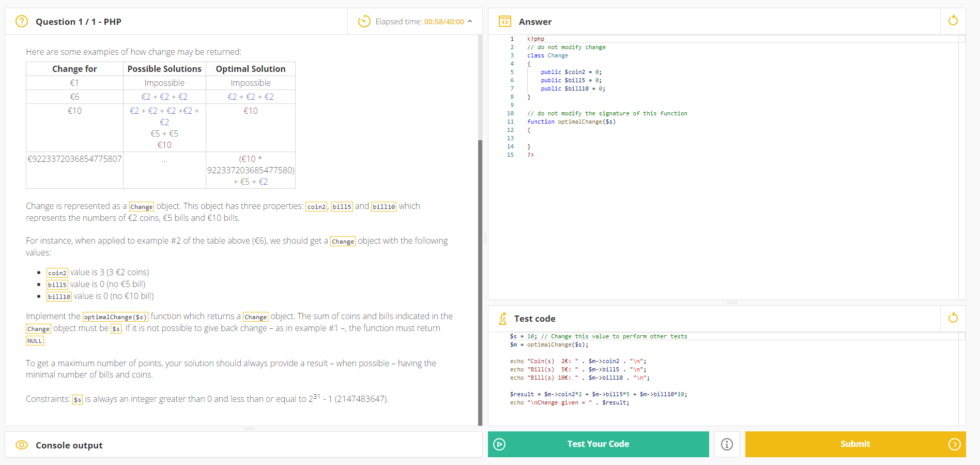The image size is (980, 465).
Task: Reset the Test code with the refresh icon
Action: coord(953,318)
